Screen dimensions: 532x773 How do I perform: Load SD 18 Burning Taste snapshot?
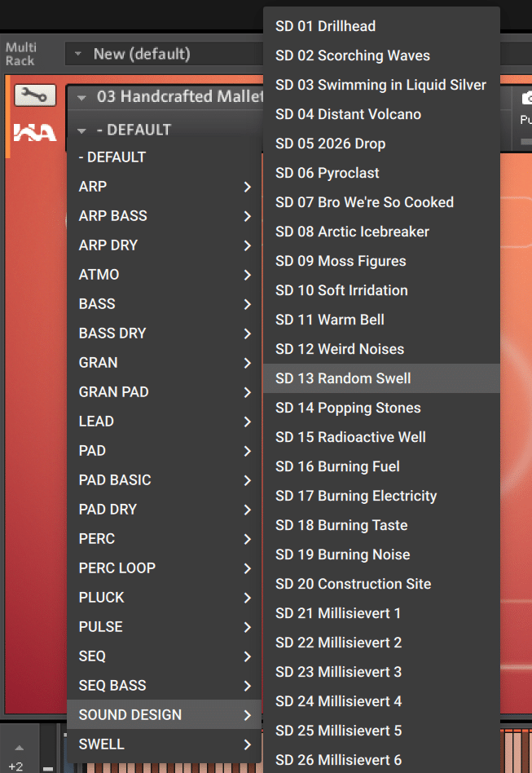click(382, 525)
